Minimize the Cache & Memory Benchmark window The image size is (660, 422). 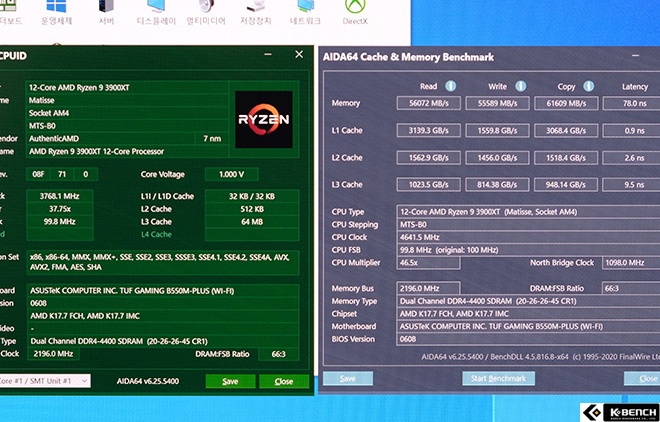click(x=636, y=56)
